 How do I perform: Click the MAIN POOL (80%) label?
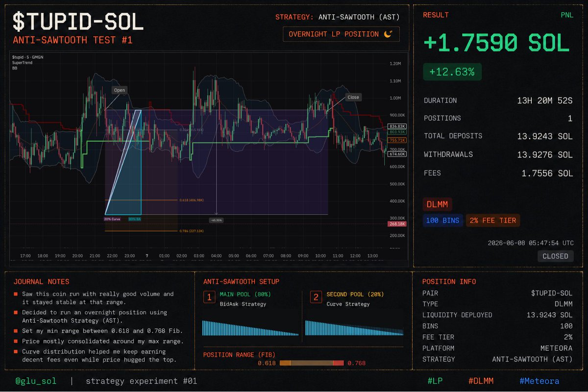(245, 294)
